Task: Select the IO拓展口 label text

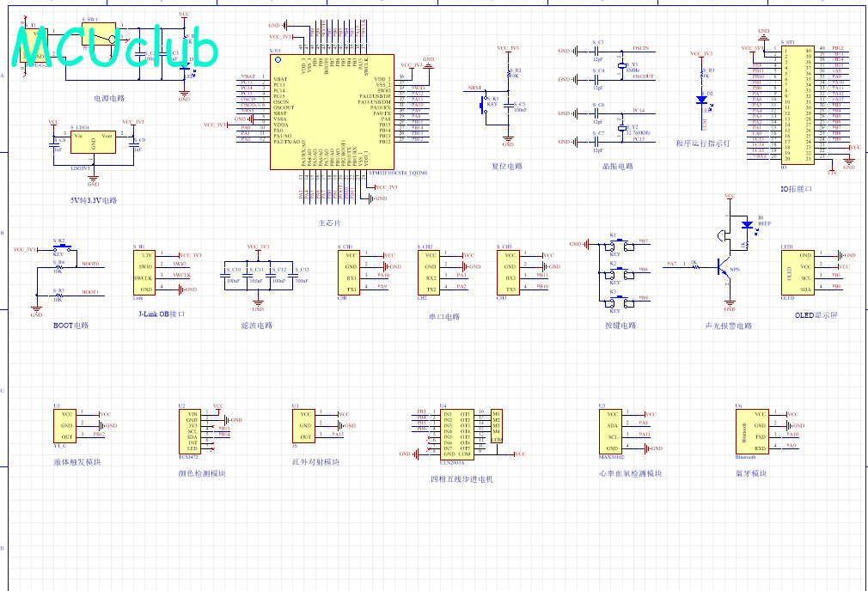Action: (x=796, y=189)
